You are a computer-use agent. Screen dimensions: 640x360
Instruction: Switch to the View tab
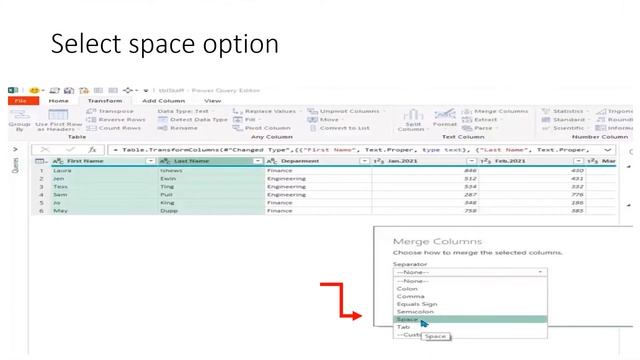pos(212,101)
